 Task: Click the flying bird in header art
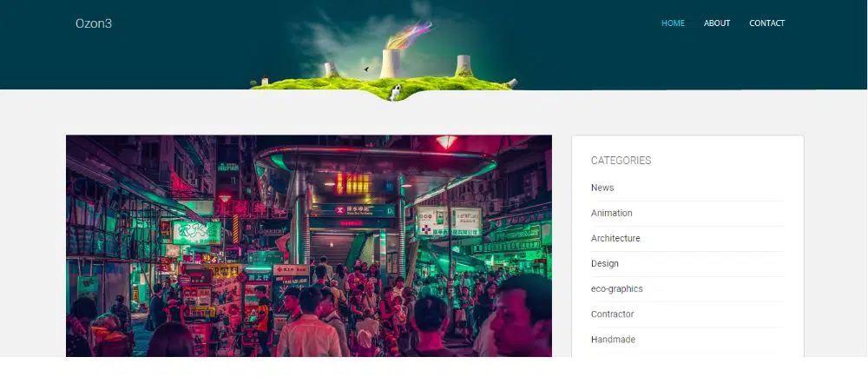(x=366, y=68)
